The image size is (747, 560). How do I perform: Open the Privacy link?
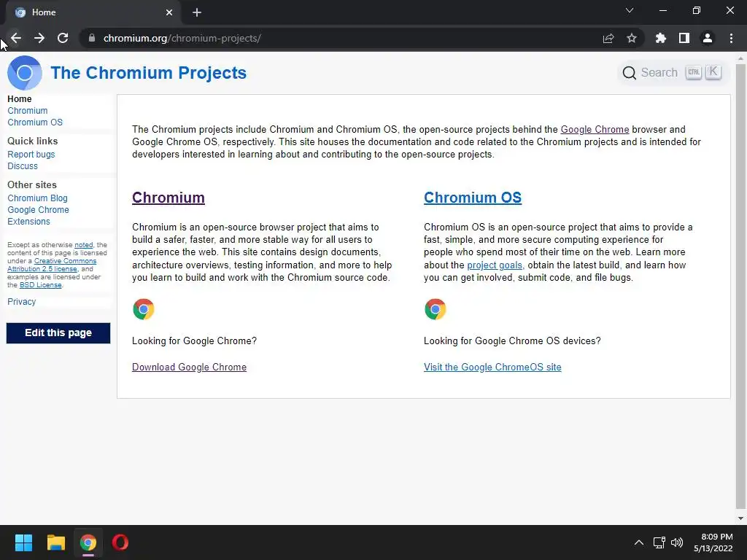[x=21, y=302]
